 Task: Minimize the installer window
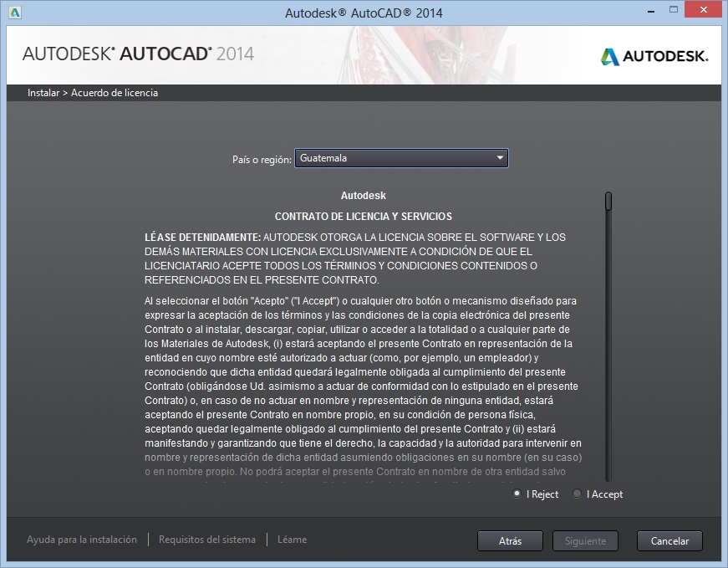tap(651, 10)
